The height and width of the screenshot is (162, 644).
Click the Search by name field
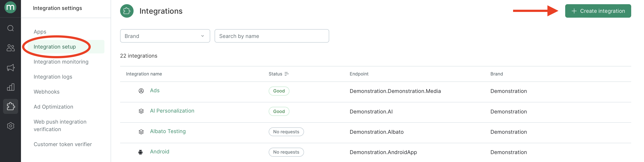[x=272, y=36]
